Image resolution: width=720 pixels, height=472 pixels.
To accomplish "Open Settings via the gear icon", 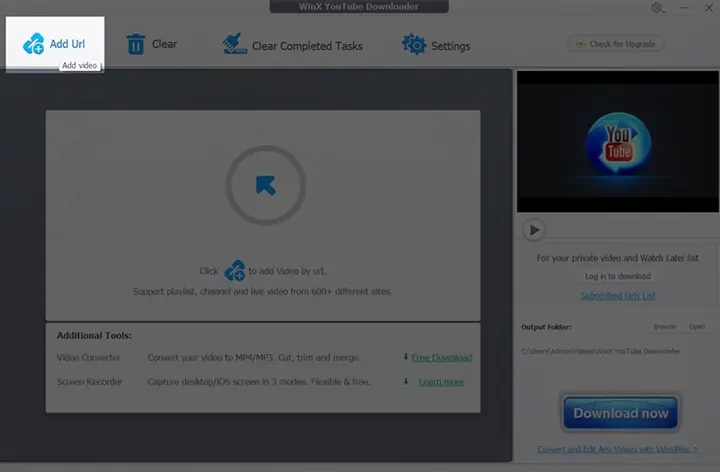I will [414, 44].
